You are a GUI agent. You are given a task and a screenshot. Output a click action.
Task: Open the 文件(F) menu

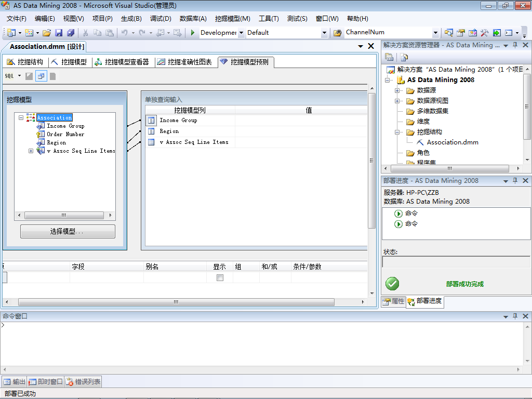point(16,19)
